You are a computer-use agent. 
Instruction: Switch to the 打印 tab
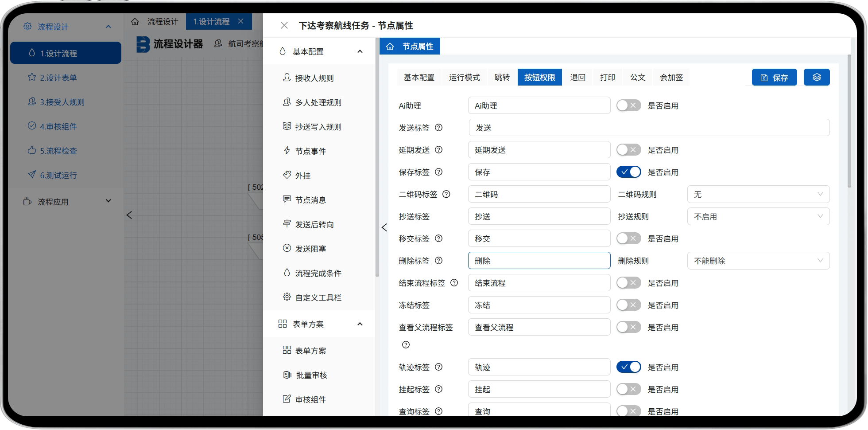[608, 77]
